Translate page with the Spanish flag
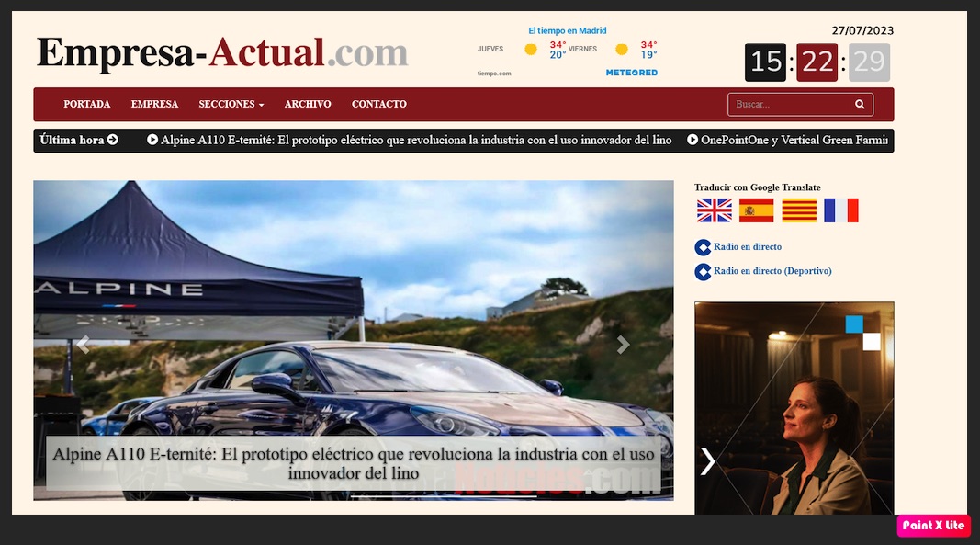Screen dimensions: 980x545 (756, 210)
